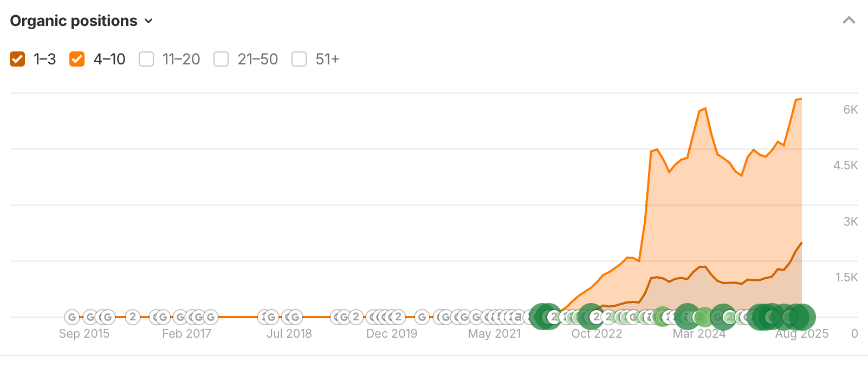Click the 4–10 line's final peak near 6K

[x=801, y=99]
